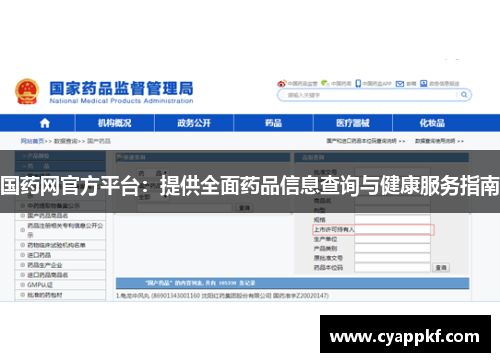The height and width of the screenshot is (362, 500).
Task: Click the 国家药品监督管理局 site title
Action: (x=121, y=88)
